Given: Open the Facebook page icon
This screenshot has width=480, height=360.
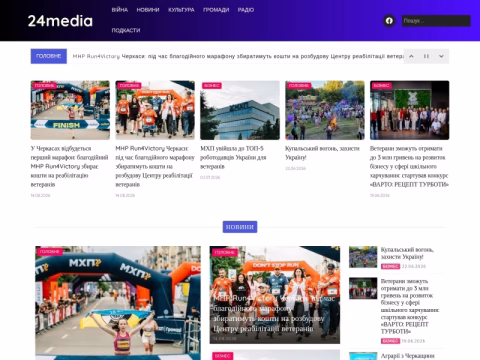Looking at the screenshot, I should coord(389,21).
